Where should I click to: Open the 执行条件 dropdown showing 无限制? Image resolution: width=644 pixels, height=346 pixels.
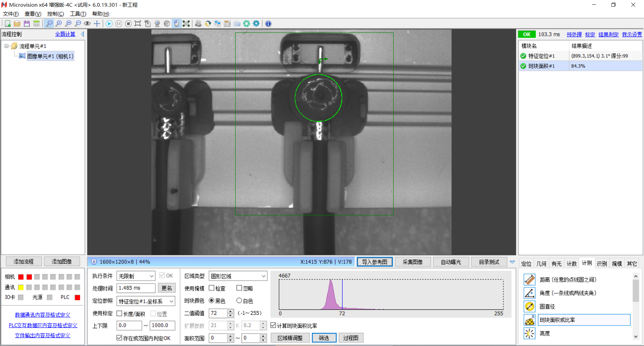pos(136,276)
